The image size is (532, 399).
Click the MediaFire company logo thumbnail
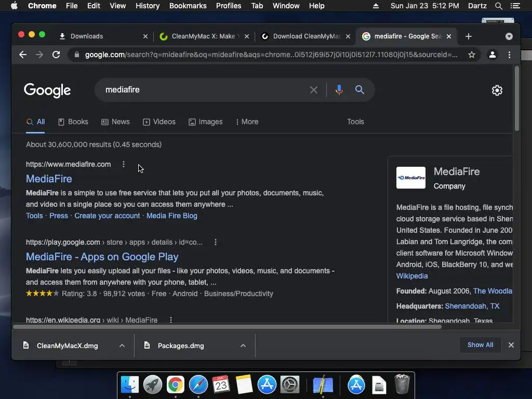411,178
